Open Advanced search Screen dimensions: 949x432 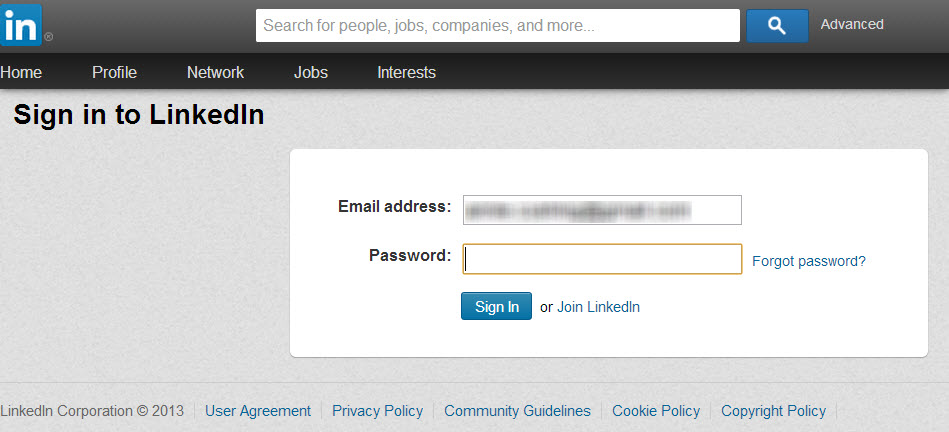click(x=852, y=24)
